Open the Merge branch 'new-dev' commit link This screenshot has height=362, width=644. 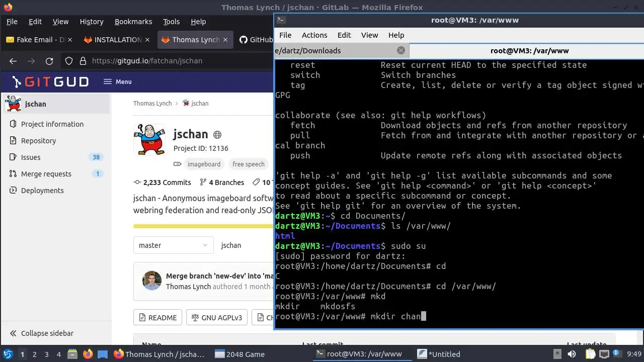(x=220, y=276)
